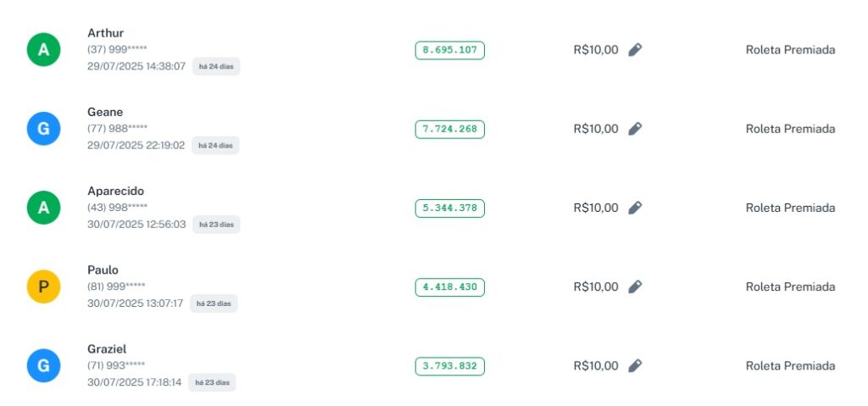Select ticket number 7.724.268
Viewport: 868px width, 406px height.
(x=449, y=129)
